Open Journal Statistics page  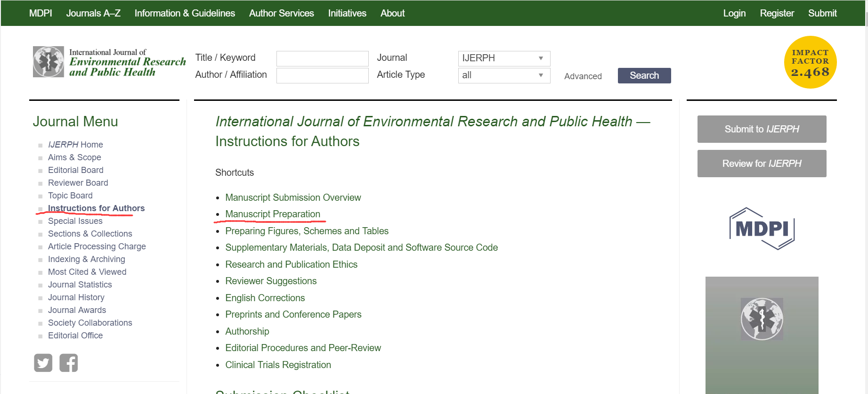80,285
